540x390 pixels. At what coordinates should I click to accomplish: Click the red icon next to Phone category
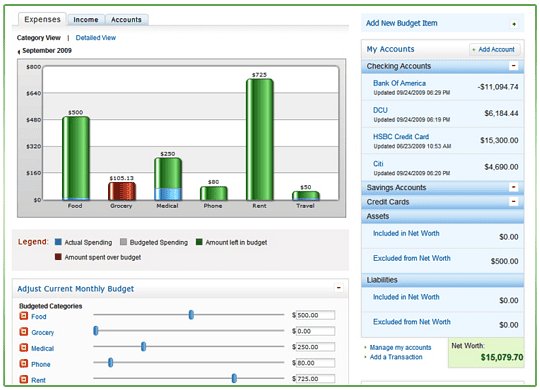[23, 363]
